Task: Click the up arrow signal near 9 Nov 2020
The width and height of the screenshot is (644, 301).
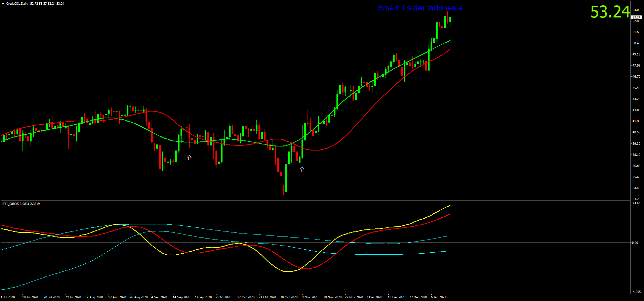Action: (302, 170)
